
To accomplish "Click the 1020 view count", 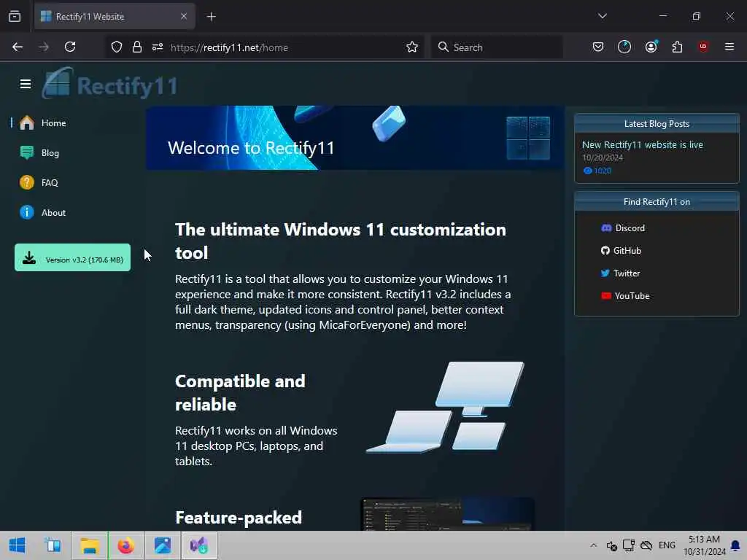I will coord(597,171).
